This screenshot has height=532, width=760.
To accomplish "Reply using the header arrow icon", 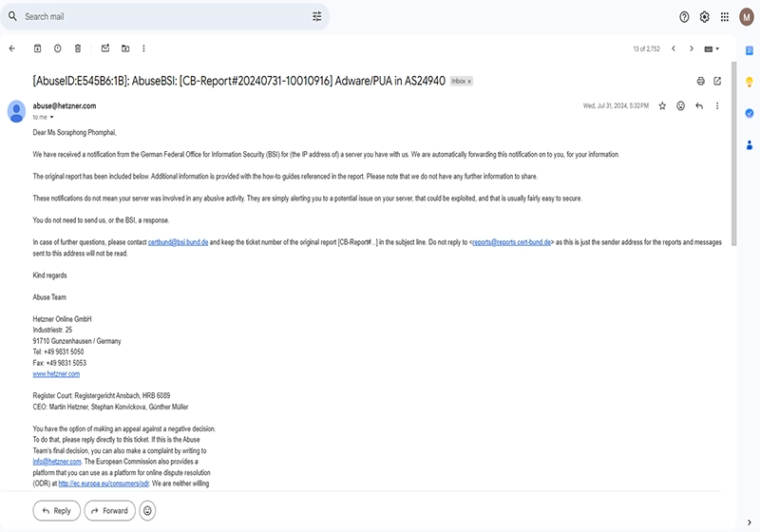I will 699,105.
